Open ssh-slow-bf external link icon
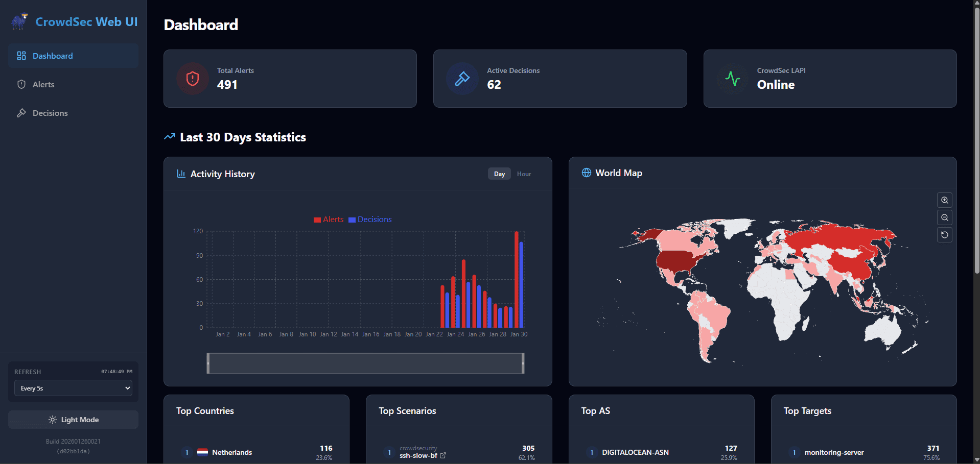Image resolution: width=980 pixels, height=464 pixels. click(443, 455)
